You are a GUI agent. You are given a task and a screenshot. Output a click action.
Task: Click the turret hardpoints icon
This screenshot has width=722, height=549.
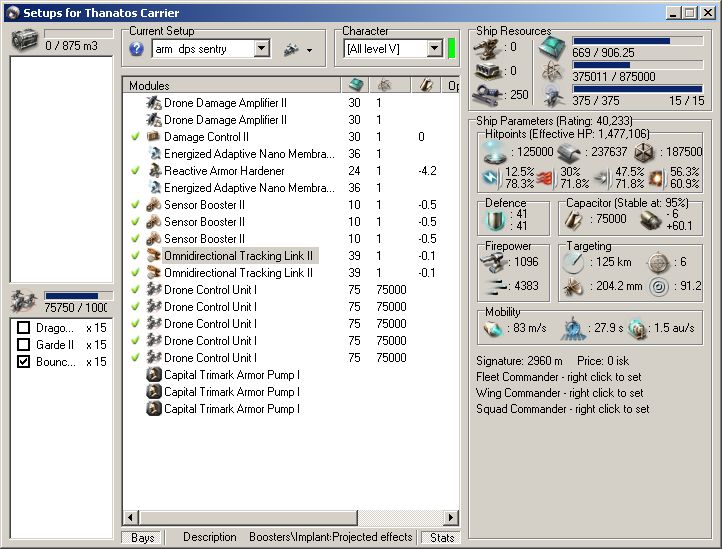coord(488,48)
